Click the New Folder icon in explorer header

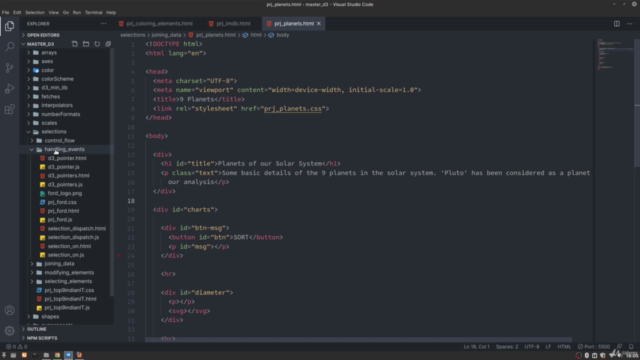[x=86, y=44]
